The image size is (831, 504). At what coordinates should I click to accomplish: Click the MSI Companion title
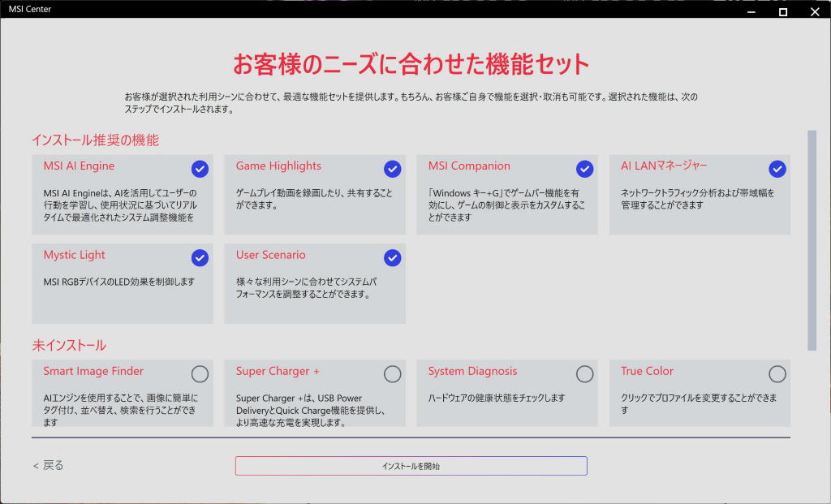pyautogui.click(x=469, y=166)
